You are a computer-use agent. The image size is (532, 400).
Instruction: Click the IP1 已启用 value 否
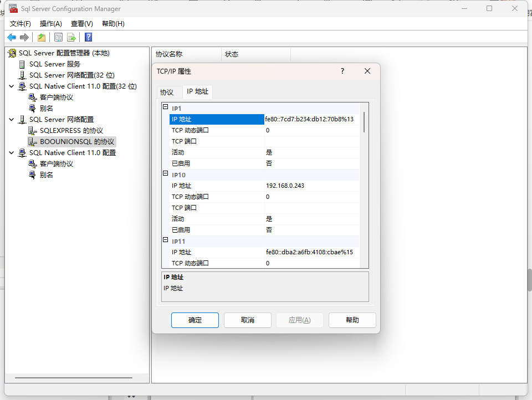[269, 163]
